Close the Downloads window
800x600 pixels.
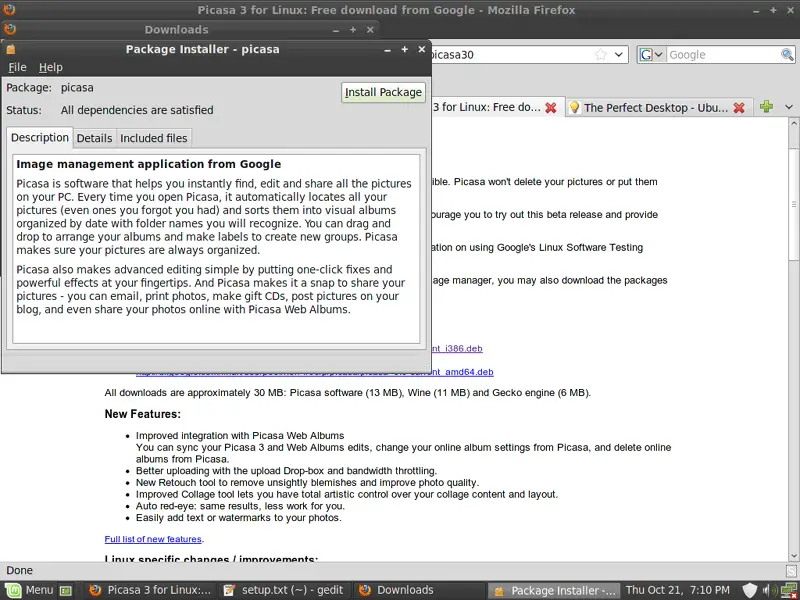point(370,30)
